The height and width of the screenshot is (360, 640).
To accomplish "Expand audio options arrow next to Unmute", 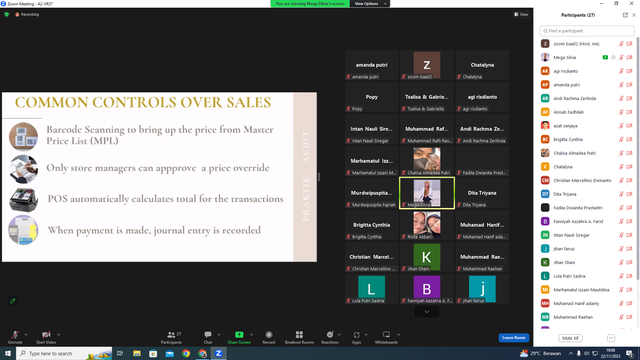I will click(26, 335).
